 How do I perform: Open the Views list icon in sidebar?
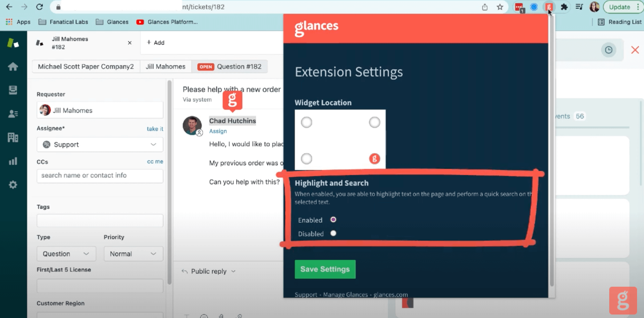coord(13,90)
